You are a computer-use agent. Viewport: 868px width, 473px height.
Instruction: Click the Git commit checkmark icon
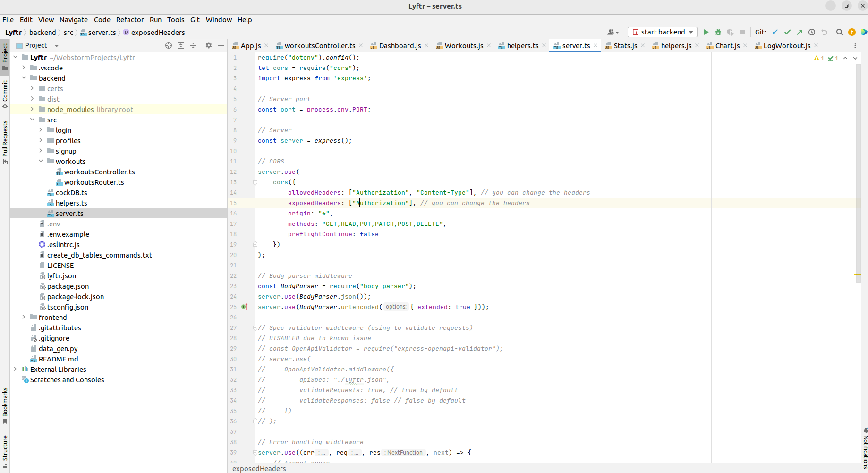[x=787, y=32]
